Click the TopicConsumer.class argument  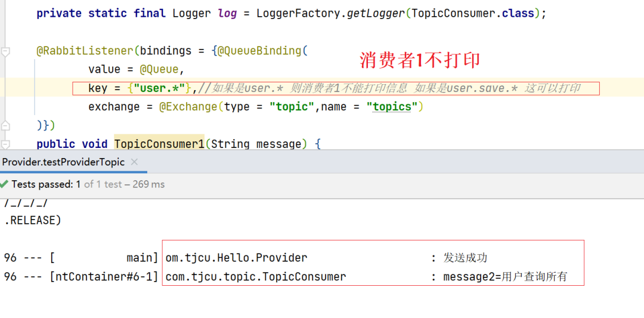(473, 14)
